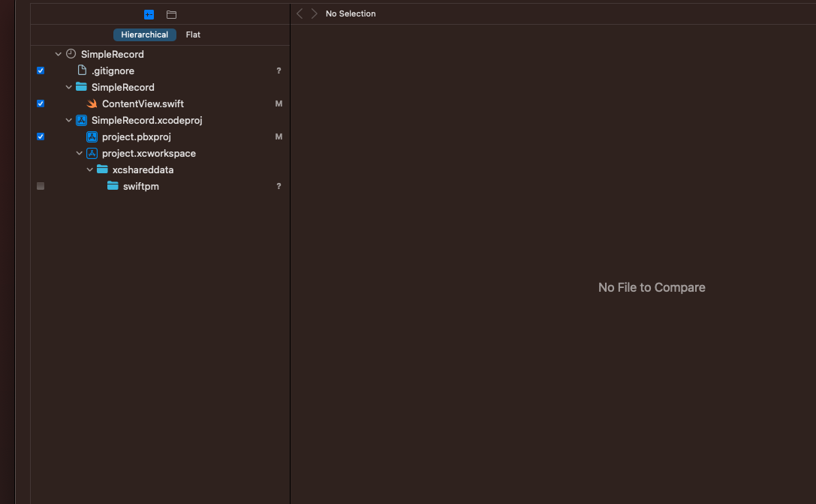The width and height of the screenshot is (816, 504).
Task: Click the ? status of .gitignore
Action: (279, 70)
